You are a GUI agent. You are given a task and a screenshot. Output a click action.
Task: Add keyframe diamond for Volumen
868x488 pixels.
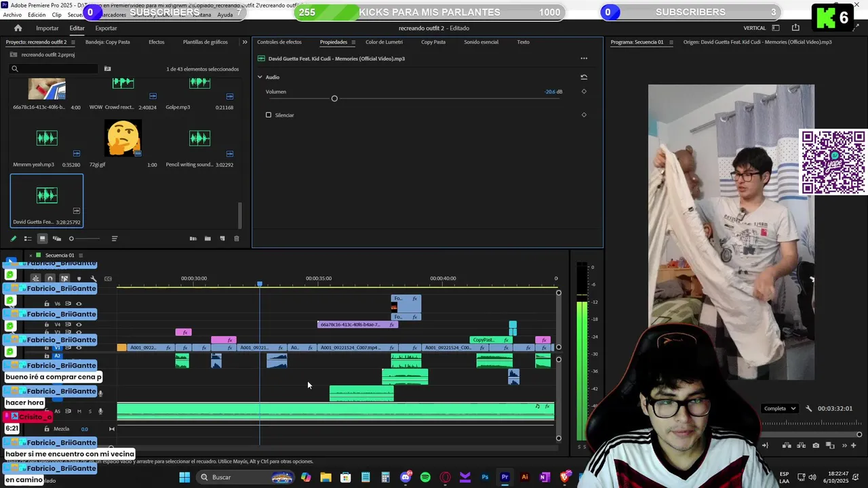584,91
